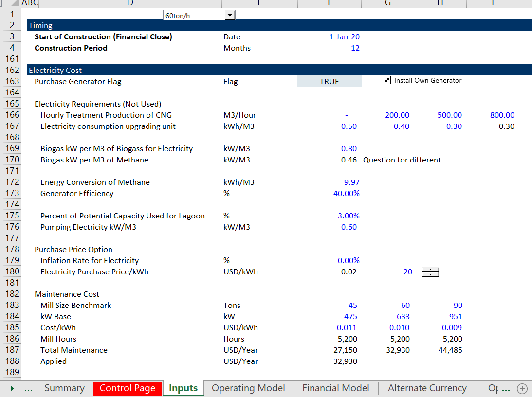
Task: Open the Alternate Currency sheet
Action: [427, 388]
